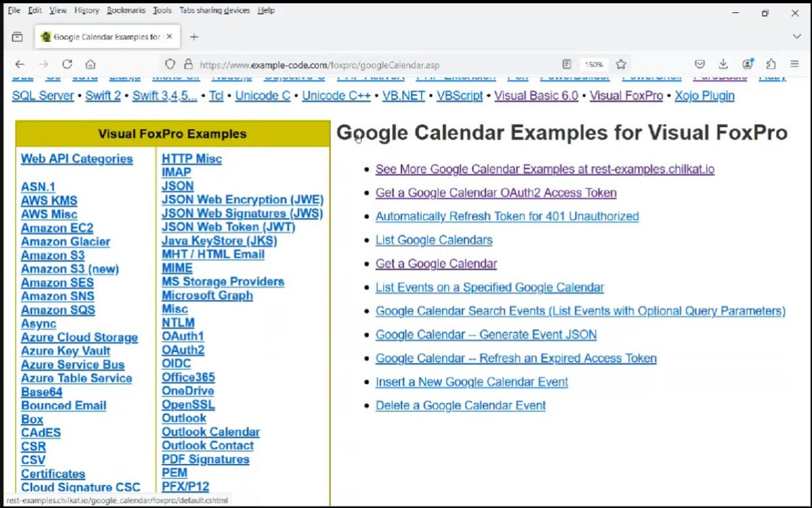Open the VB.NET language link
This screenshot has width=812, height=508.
point(404,96)
